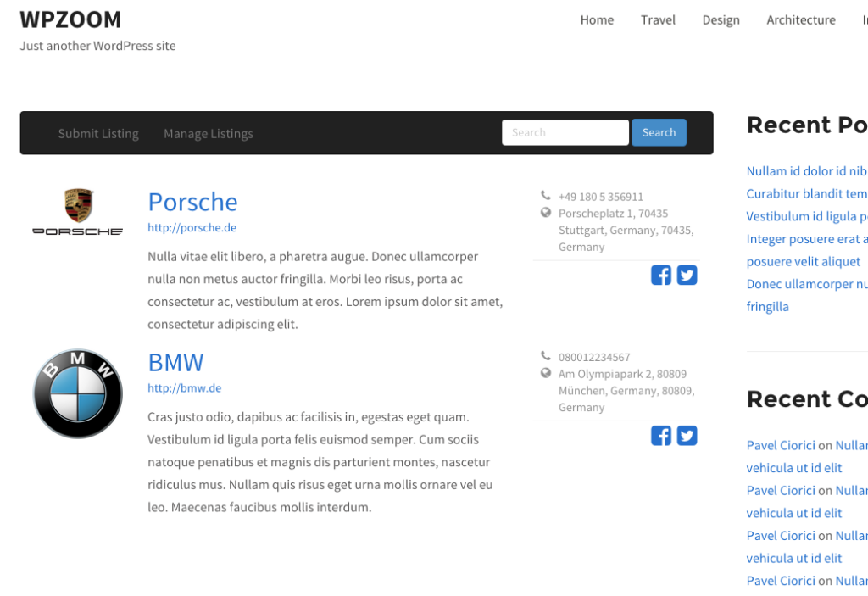Click the phone icon beside +49 180 5 356911

(x=546, y=195)
